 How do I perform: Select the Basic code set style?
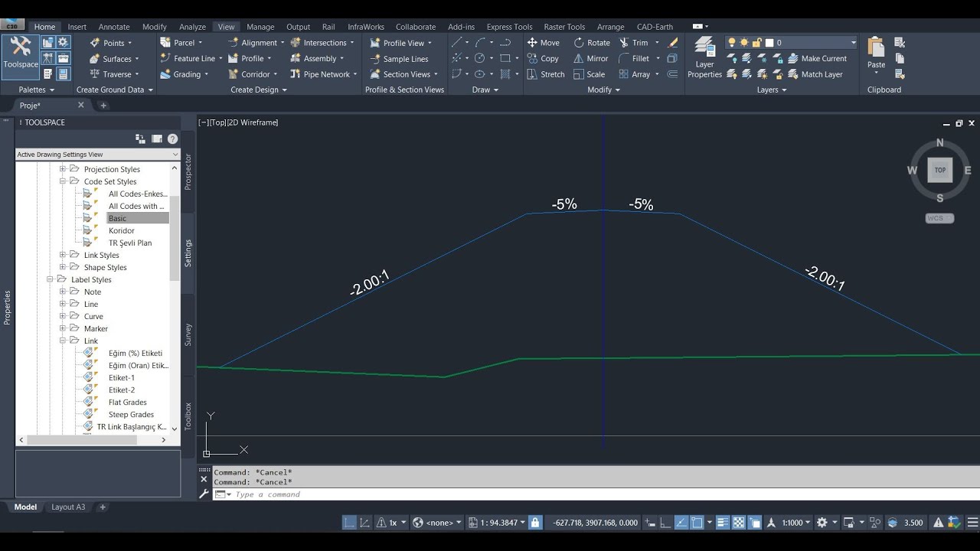[x=117, y=218]
